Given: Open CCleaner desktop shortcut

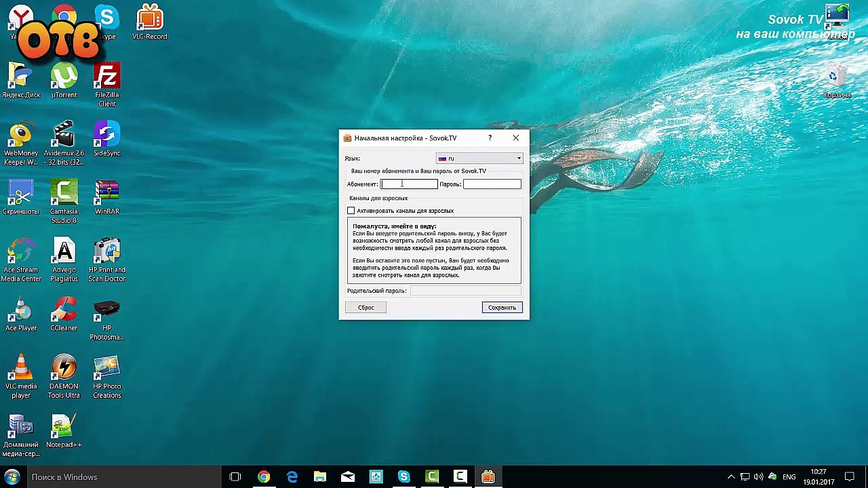Looking at the screenshot, I should click(x=64, y=312).
